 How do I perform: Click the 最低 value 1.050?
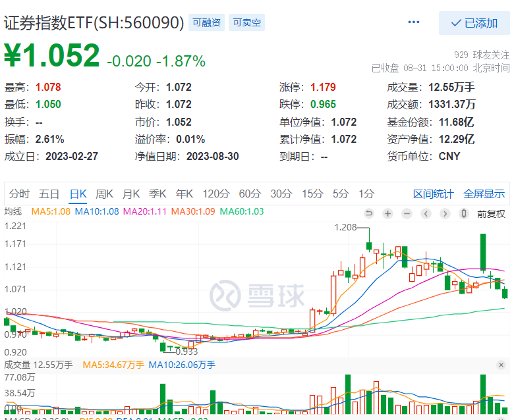(48, 105)
